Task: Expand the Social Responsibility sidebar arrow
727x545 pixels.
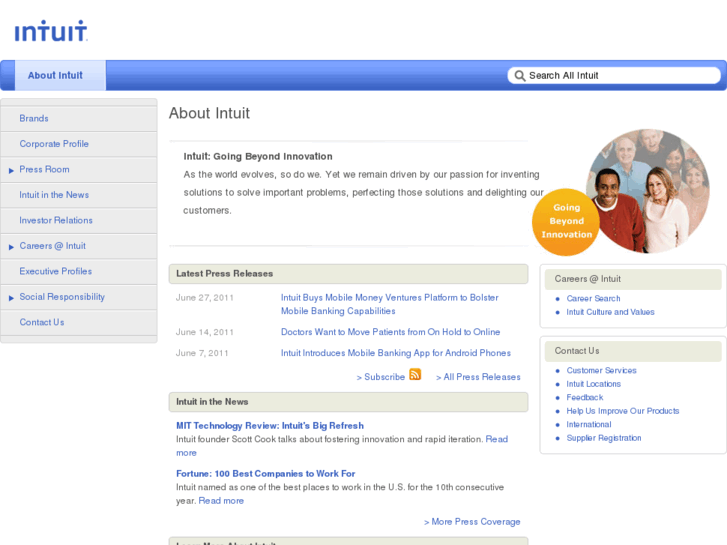Action: click(x=11, y=297)
